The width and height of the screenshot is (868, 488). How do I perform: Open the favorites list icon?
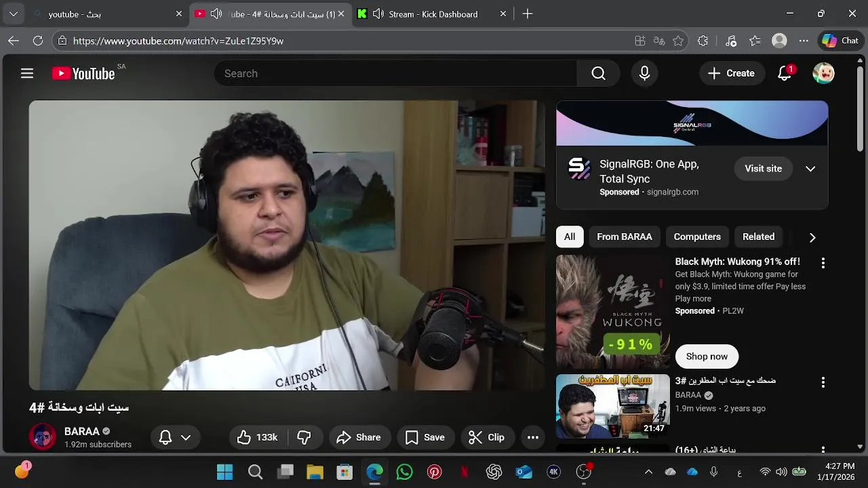point(755,41)
